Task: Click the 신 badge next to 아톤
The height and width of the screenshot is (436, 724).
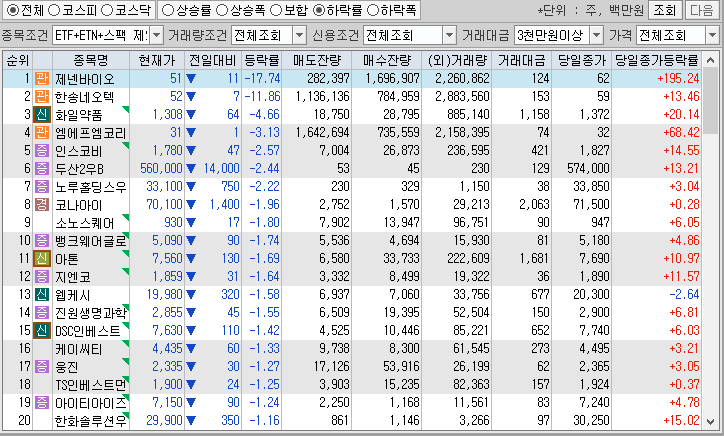Action: (x=42, y=259)
